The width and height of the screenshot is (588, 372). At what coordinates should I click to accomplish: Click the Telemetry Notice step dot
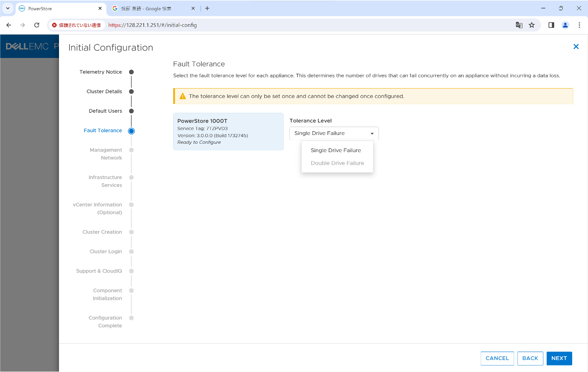tap(131, 72)
